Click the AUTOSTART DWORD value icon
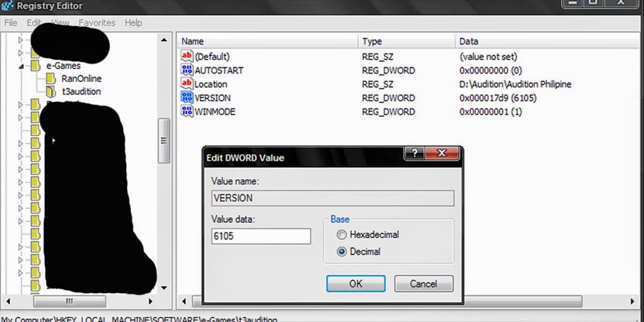Image resolution: width=644 pixels, height=322 pixels. pyautogui.click(x=187, y=70)
